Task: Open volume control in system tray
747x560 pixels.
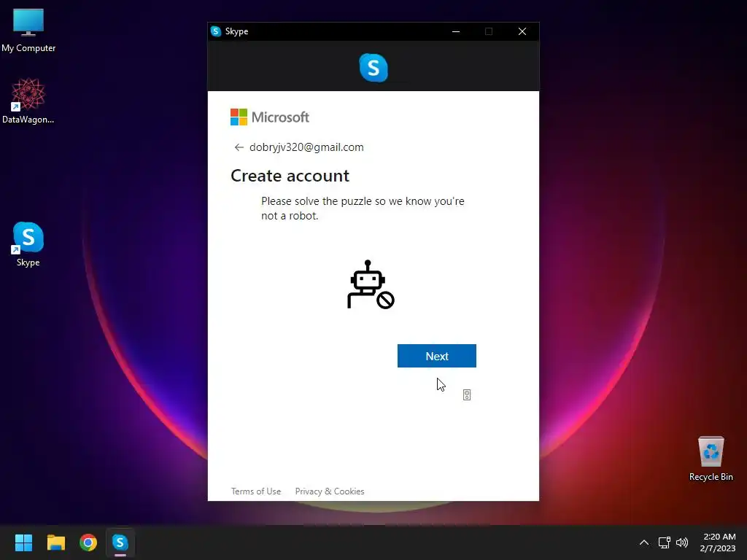Action: tap(682, 542)
